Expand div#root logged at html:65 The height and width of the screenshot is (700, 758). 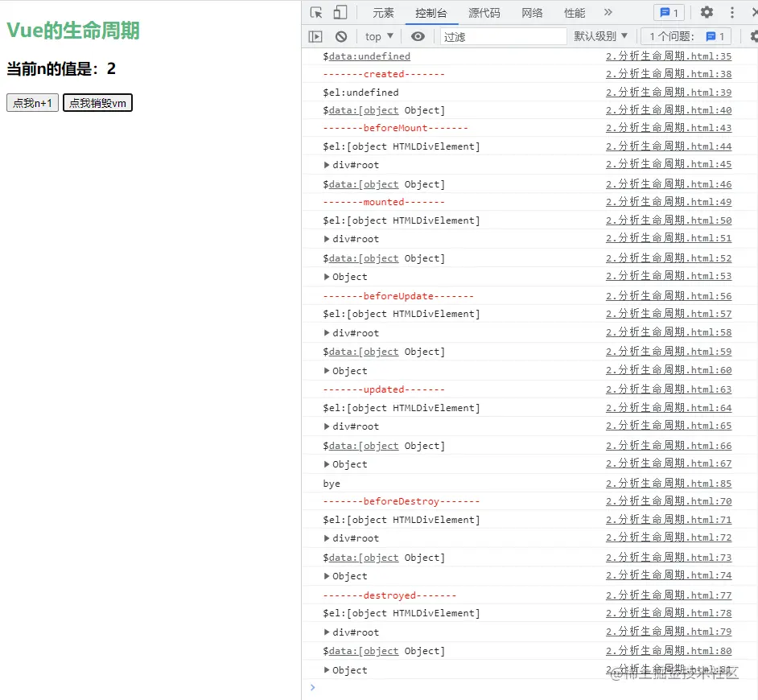pyautogui.click(x=327, y=426)
